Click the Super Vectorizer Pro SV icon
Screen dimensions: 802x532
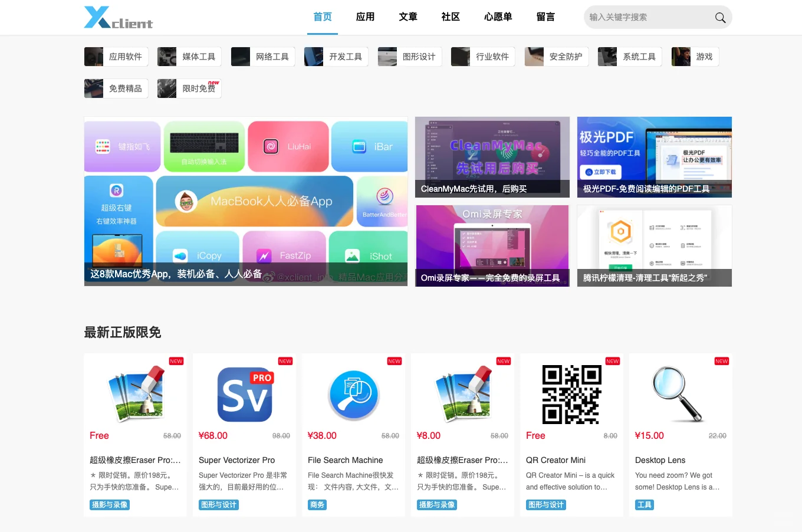point(244,394)
